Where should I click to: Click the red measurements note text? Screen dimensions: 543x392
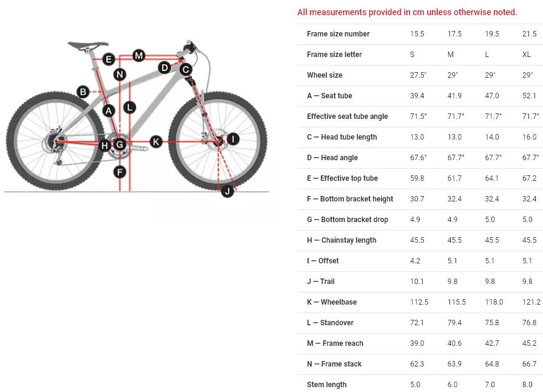(x=407, y=12)
